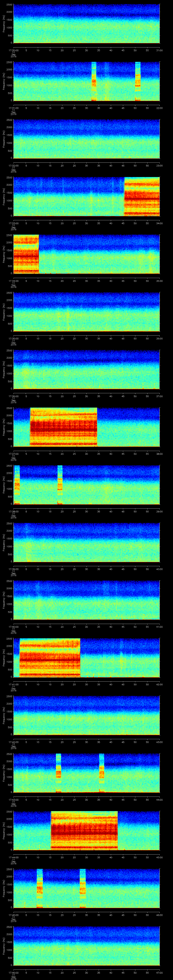The height and width of the screenshot is (980, 173).
Task: Click the long red broadband event in 17:37 panel
Action: [64, 427]
